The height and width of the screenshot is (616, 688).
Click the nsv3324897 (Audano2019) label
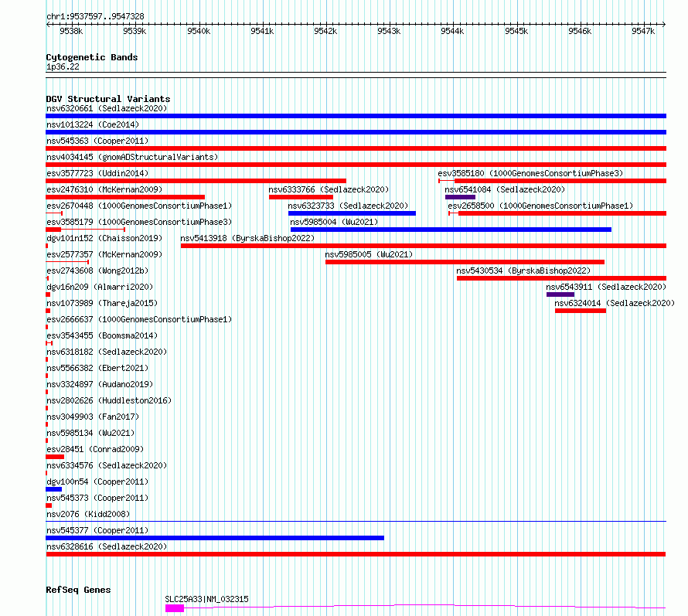point(100,384)
